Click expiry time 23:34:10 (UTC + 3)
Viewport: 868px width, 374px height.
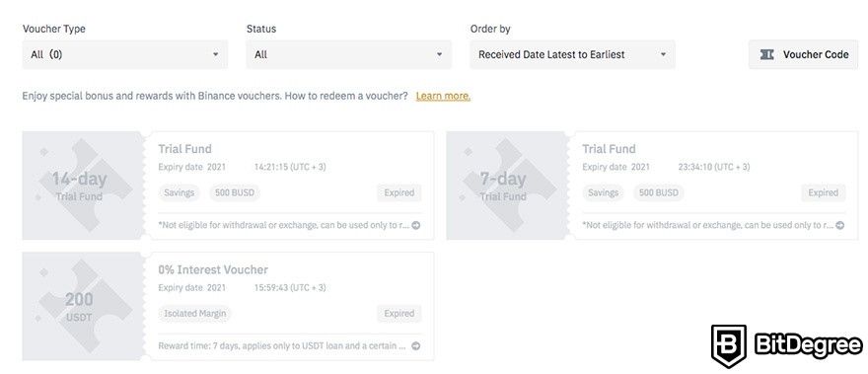point(714,167)
